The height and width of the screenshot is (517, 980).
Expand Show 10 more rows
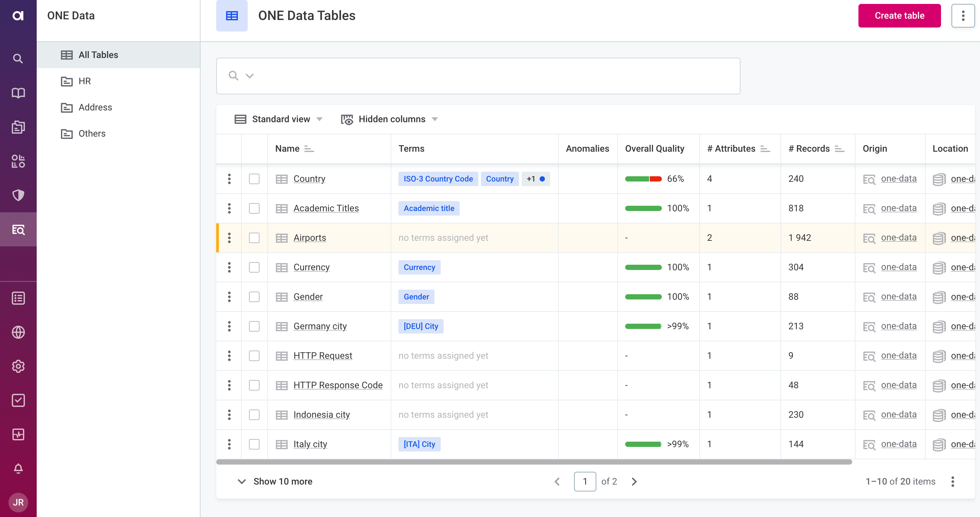coord(275,481)
